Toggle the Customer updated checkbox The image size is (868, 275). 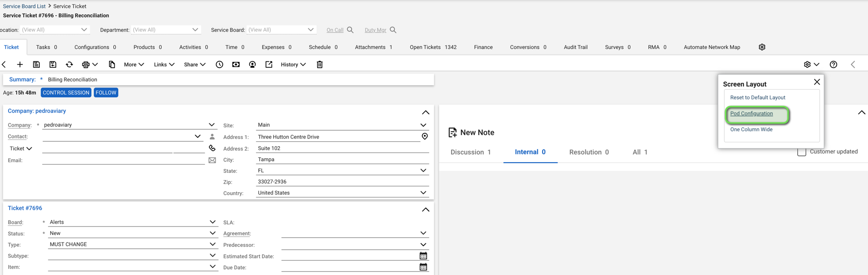coord(802,152)
